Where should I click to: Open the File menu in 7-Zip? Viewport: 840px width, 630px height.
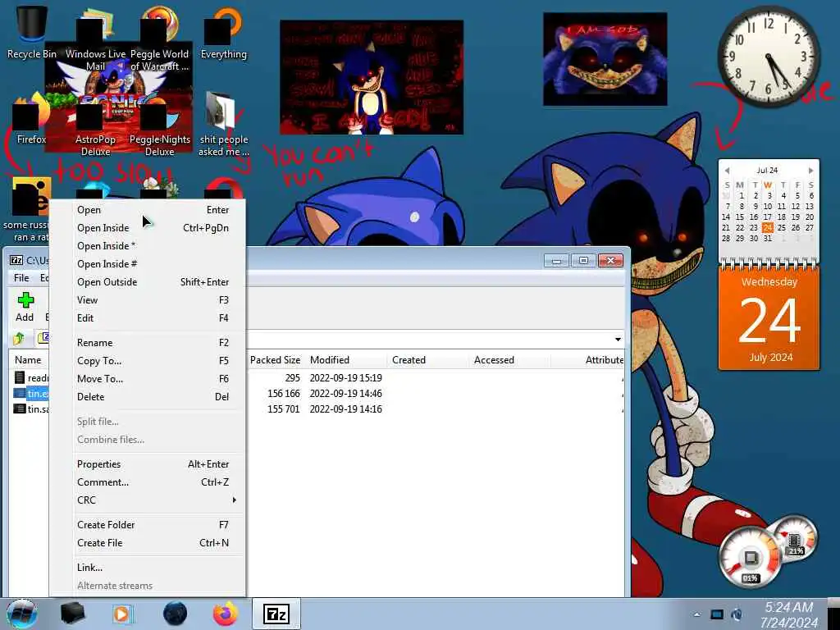click(x=21, y=277)
